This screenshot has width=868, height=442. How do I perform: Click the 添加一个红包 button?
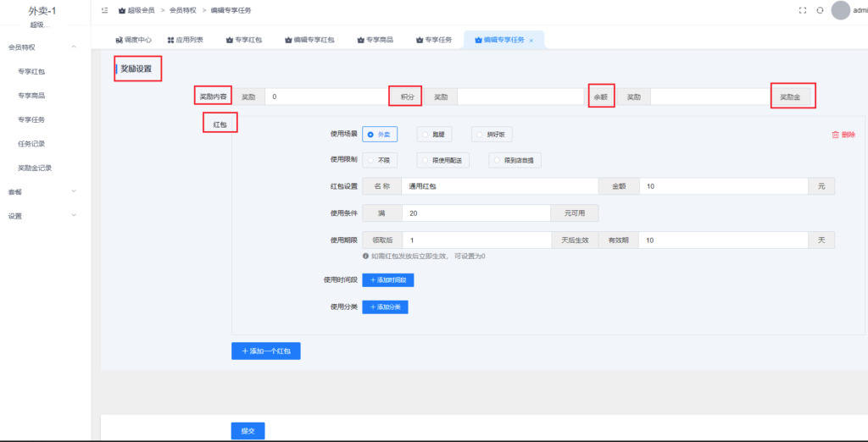[x=265, y=351]
